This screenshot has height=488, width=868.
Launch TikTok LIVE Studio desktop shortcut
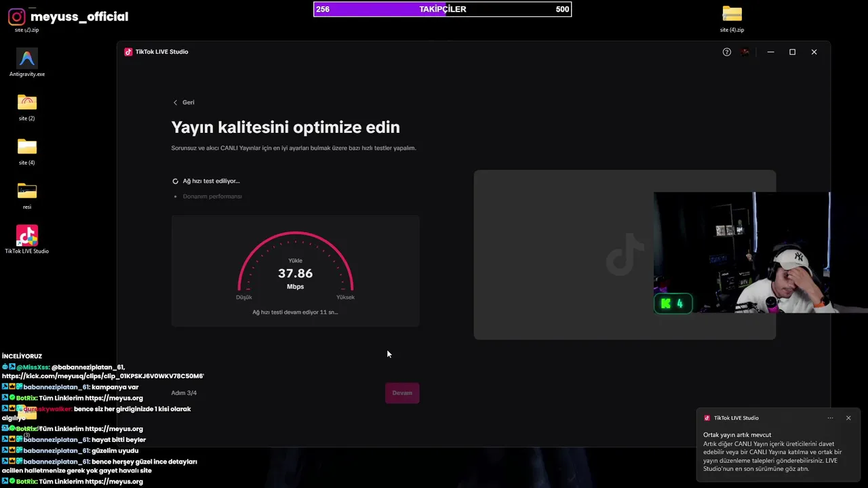(x=27, y=240)
